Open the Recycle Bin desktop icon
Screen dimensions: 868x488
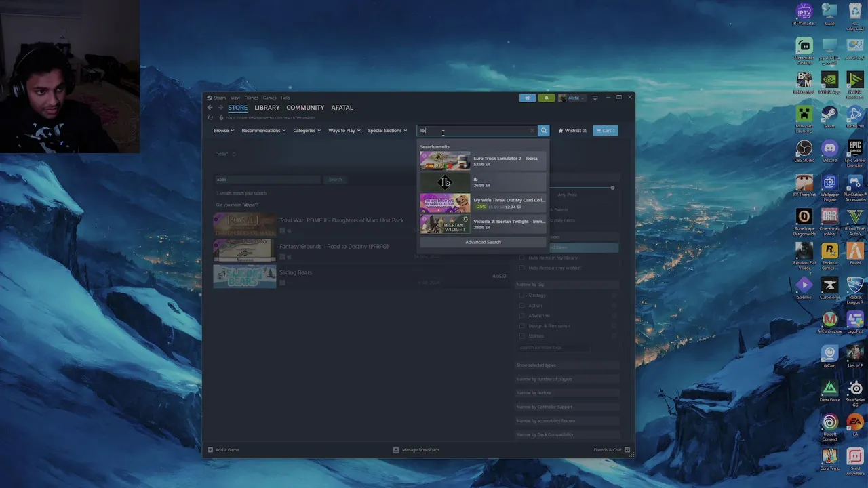[854, 17]
